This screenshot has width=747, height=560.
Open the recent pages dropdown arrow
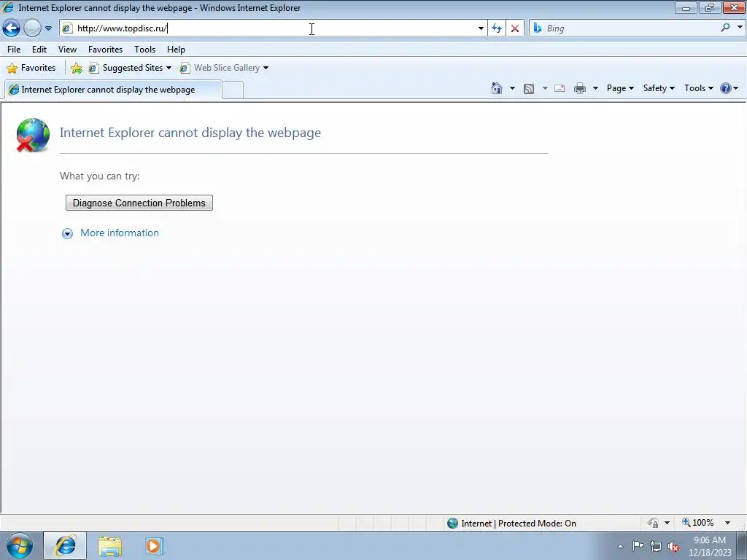(x=48, y=28)
